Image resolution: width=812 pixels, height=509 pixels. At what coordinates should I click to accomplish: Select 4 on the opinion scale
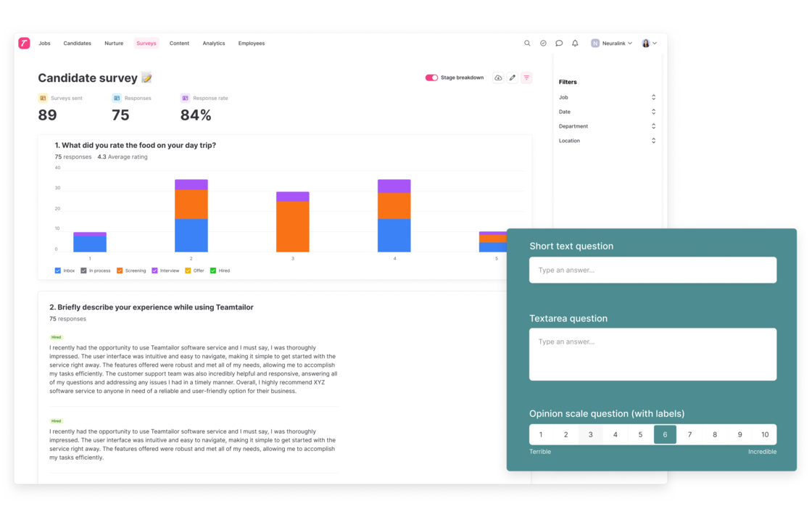coord(616,434)
